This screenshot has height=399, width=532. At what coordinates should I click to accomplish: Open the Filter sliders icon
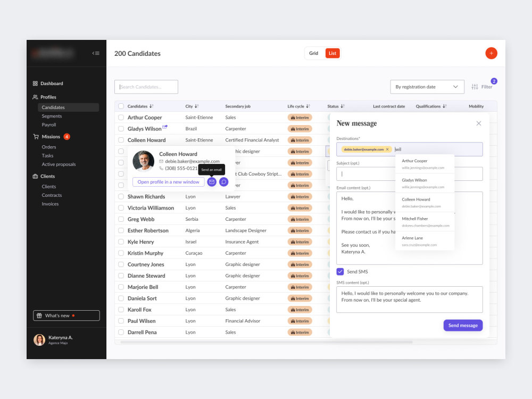(475, 87)
